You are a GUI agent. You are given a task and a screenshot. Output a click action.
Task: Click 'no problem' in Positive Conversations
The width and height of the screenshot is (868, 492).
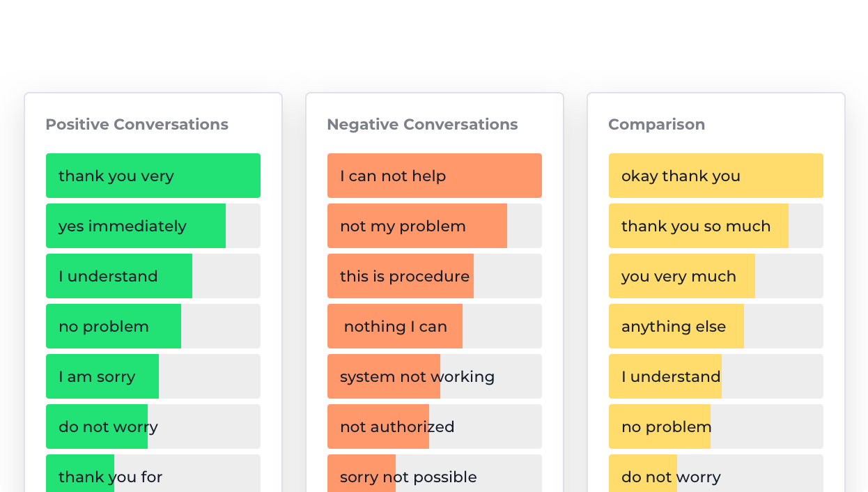pyautogui.click(x=153, y=326)
